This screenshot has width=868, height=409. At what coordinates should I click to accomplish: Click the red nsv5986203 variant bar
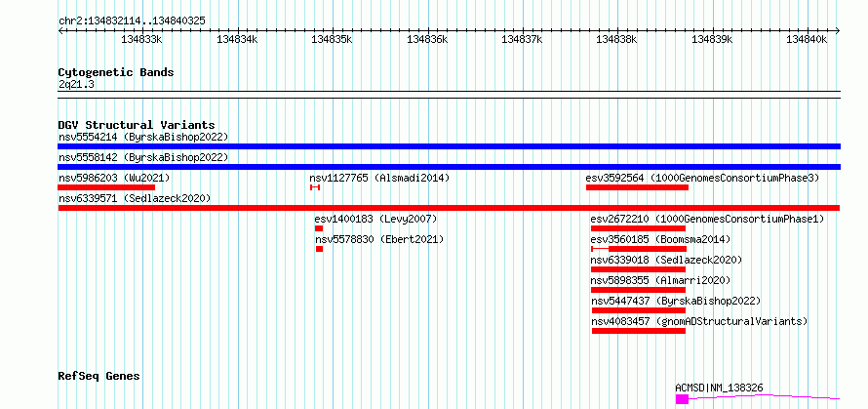106,187
